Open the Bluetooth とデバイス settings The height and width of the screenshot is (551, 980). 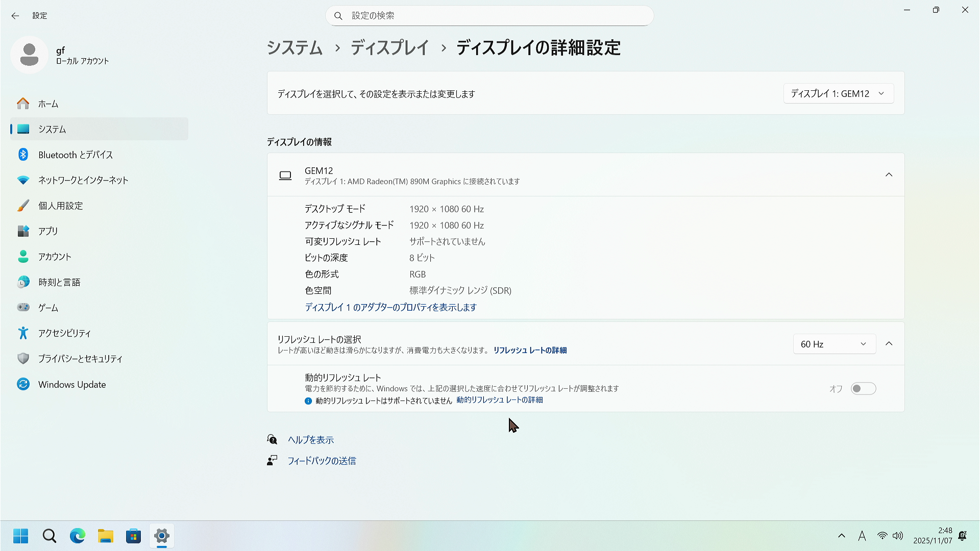[76, 155]
